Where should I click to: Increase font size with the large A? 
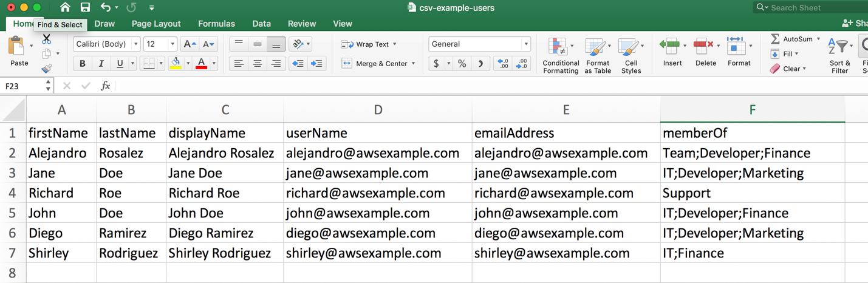tap(189, 44)
